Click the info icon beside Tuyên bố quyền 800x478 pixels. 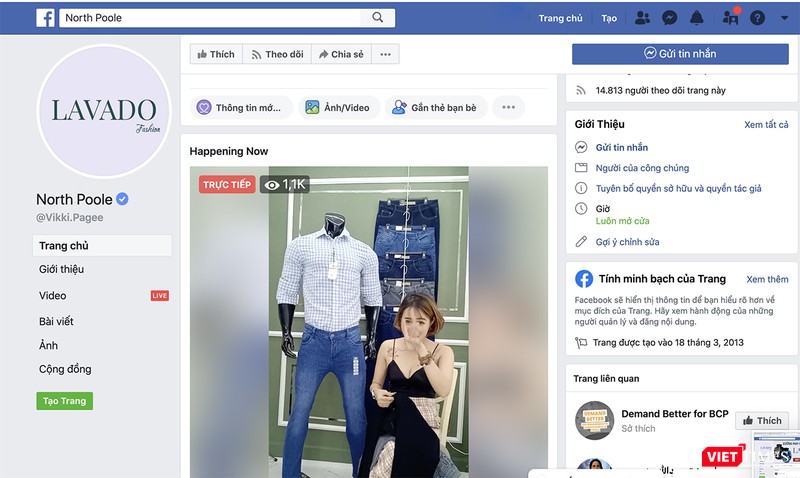[581, 188]
